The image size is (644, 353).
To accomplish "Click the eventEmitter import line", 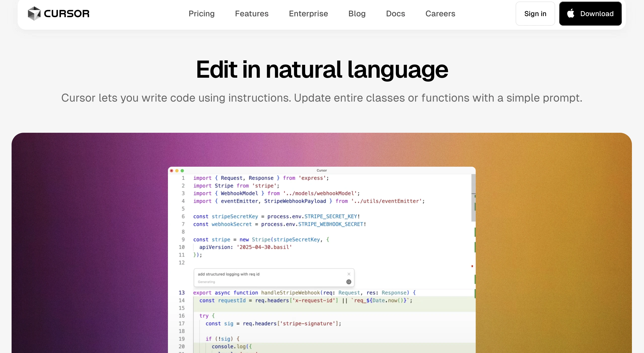I will (x=309, y=201).
